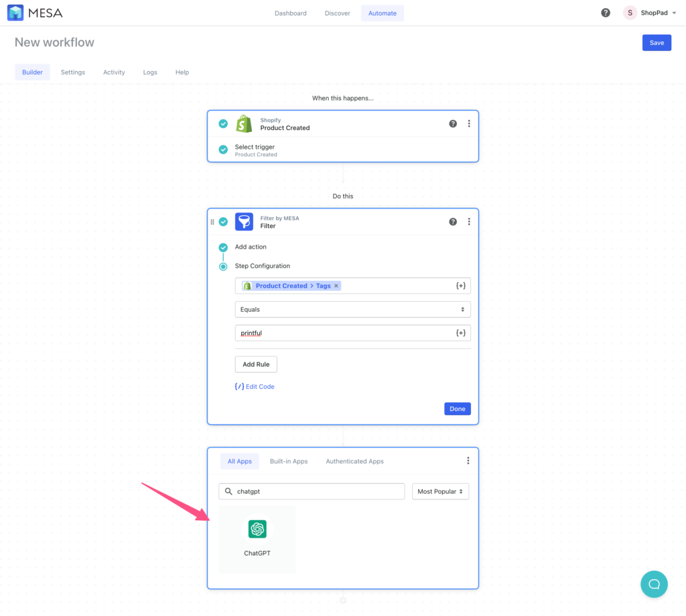Click the Filter by MESA funnel icon
This screenshot has width=686, height=616.
244,221
